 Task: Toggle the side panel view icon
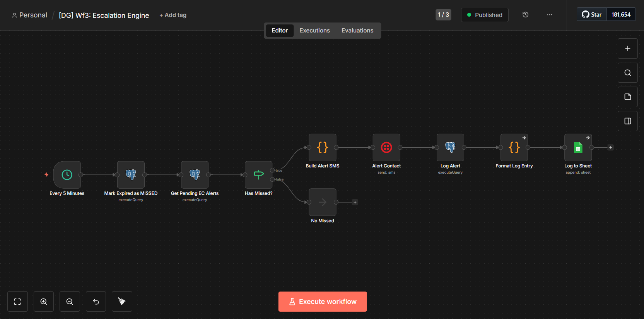click(627, 121)
